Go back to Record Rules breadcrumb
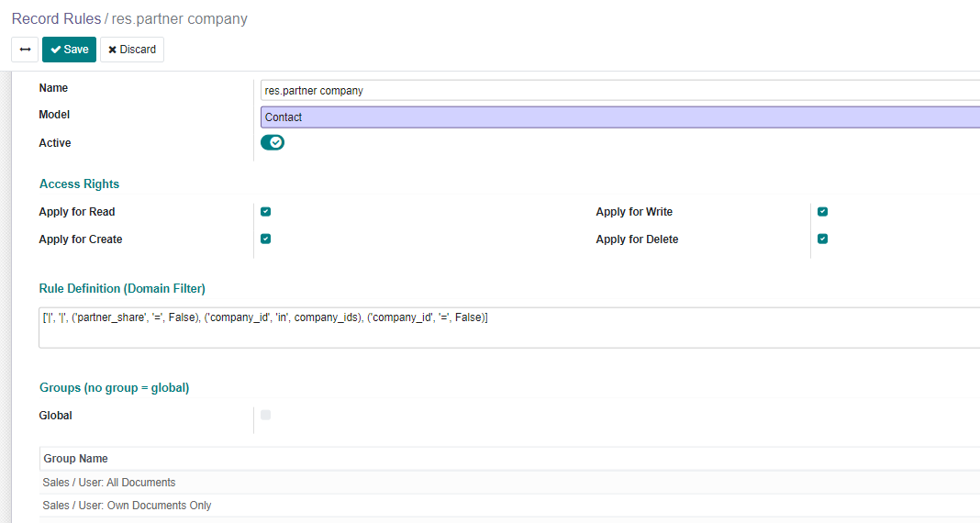Viewport: 980px width, 523px height. point(56,18)
